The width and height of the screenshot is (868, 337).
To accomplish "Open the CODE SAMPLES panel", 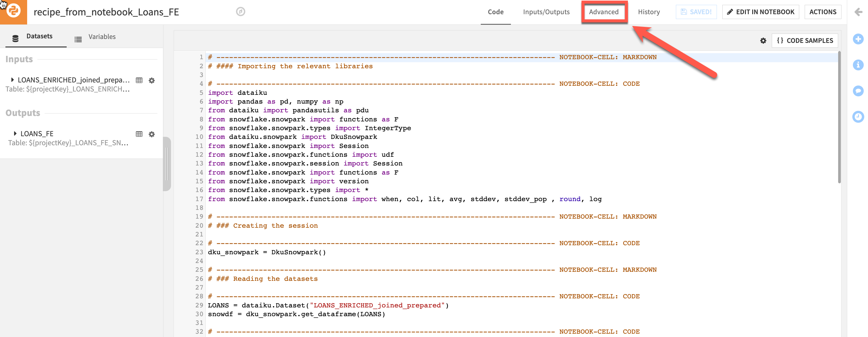I will (x=804, y=41).
